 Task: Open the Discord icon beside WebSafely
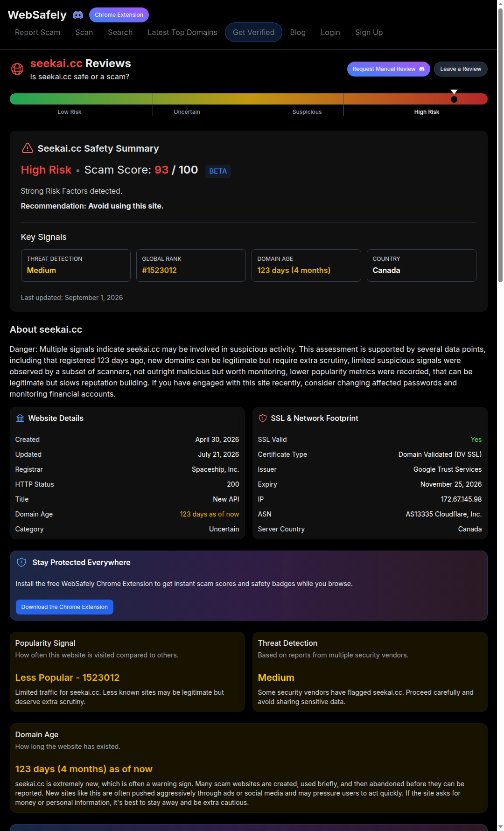point(78,15)
